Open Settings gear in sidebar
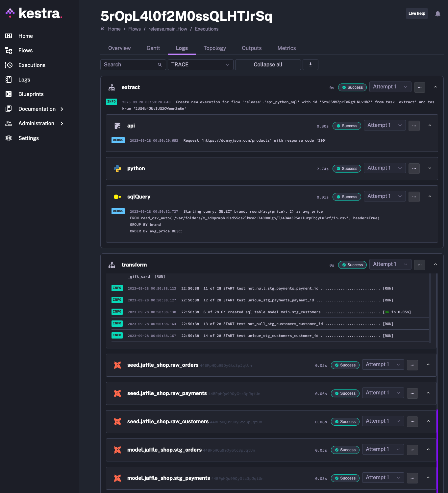 point(9,138)
